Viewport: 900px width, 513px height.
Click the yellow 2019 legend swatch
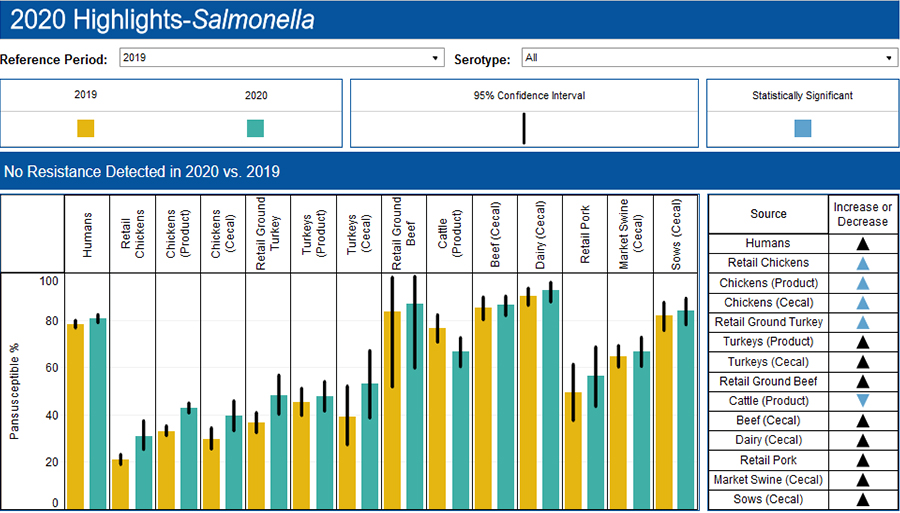[x=86, y=128]
